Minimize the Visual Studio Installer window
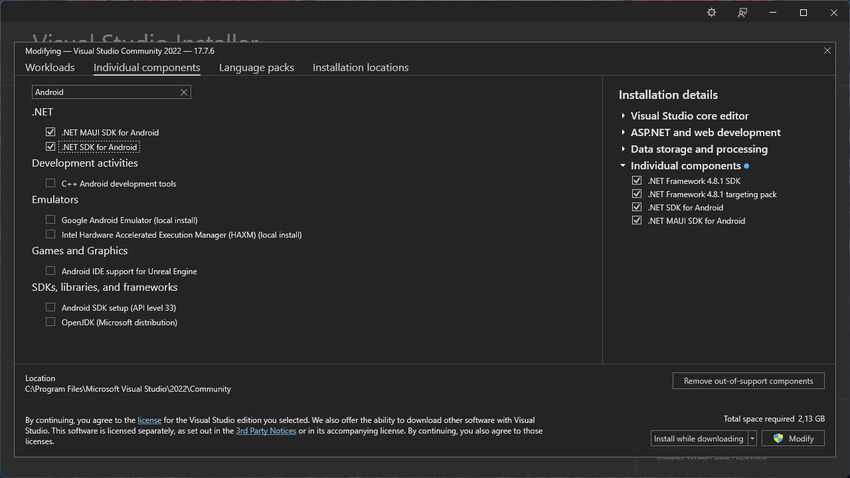 [x=772, y=12]
